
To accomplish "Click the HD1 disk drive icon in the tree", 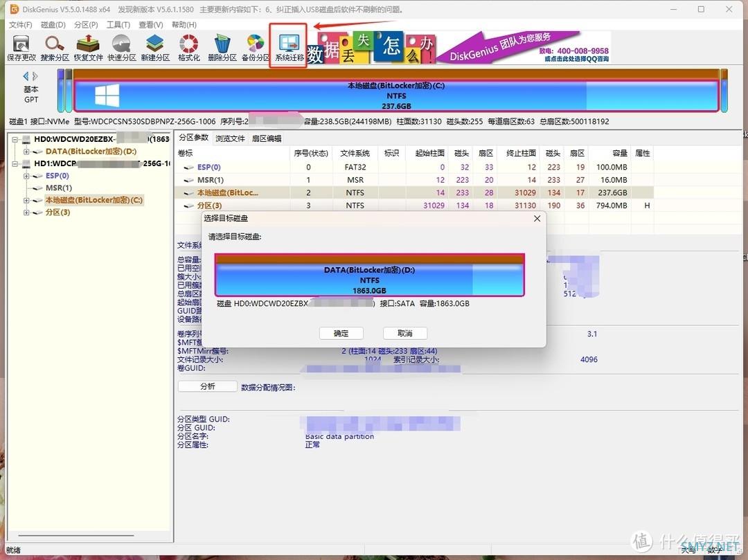I will point(26,163).
